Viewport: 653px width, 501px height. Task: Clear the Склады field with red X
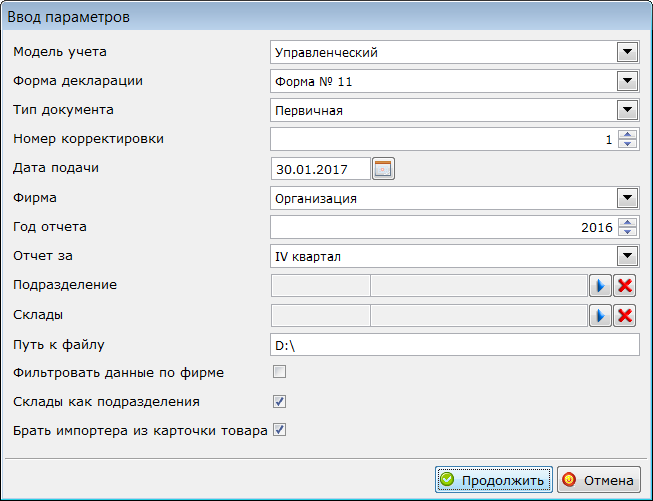point(625,315)
